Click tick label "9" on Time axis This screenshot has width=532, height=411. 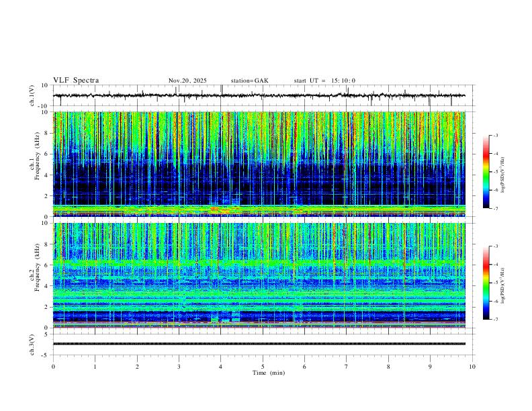[x=430, y=367]
